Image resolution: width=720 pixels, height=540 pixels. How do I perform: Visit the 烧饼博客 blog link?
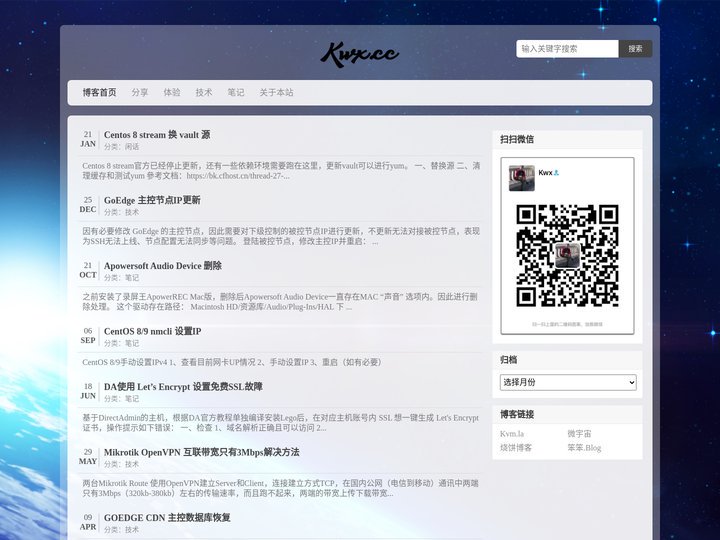point(516,448)
